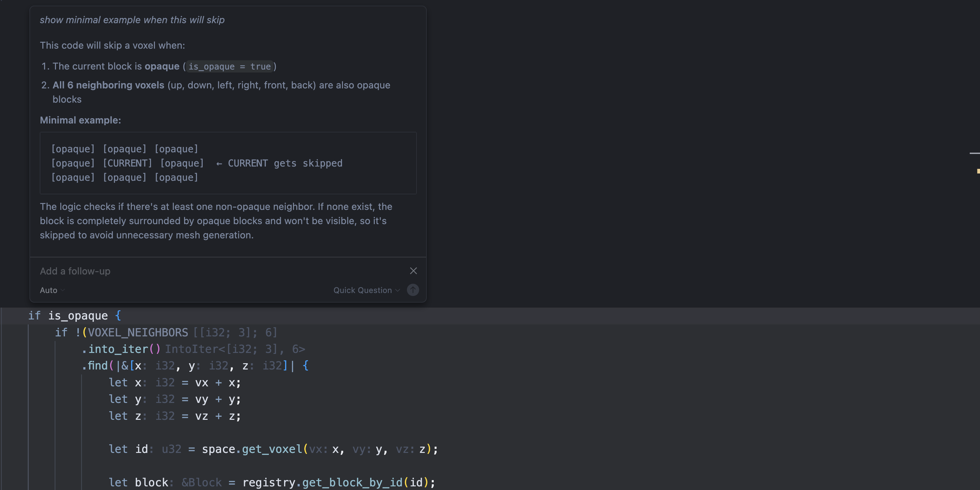This screenshot has width=980, height=490.
Task: Click the opening brace after is_opaque
Action: pyautogui.click(x=118, y=316)
